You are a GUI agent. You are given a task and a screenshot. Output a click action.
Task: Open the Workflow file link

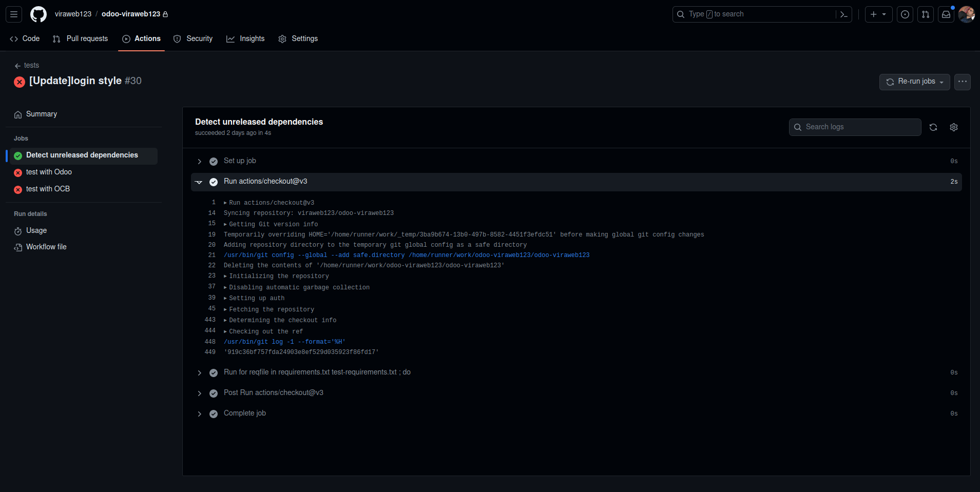[x=84, y=247]
